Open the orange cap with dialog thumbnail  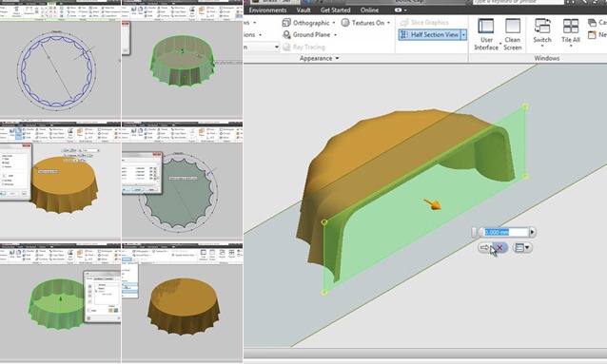click(x=60, y=181)
